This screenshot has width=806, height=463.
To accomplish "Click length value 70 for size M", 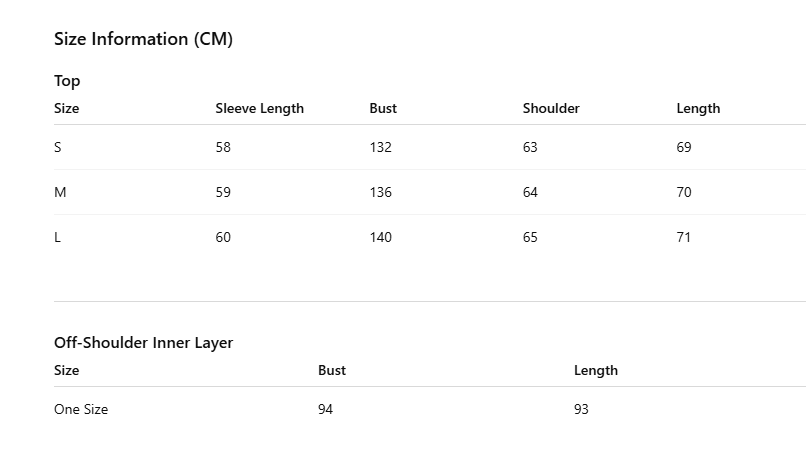I will (684, 192).
